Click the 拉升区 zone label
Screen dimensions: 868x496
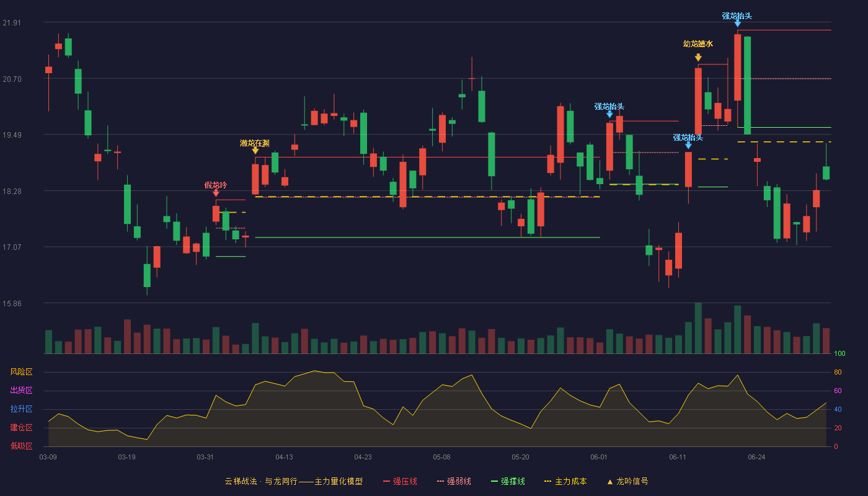coord(21,409)
